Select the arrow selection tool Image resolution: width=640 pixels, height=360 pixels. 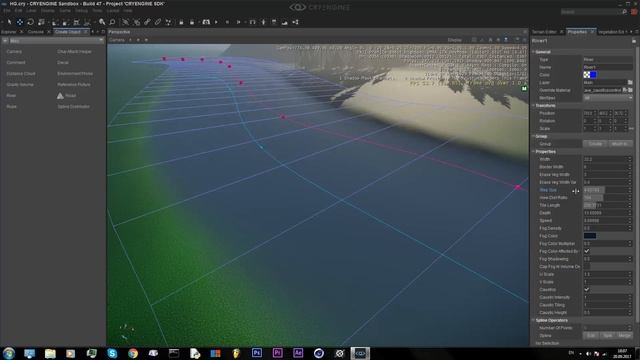click(9, 22)
